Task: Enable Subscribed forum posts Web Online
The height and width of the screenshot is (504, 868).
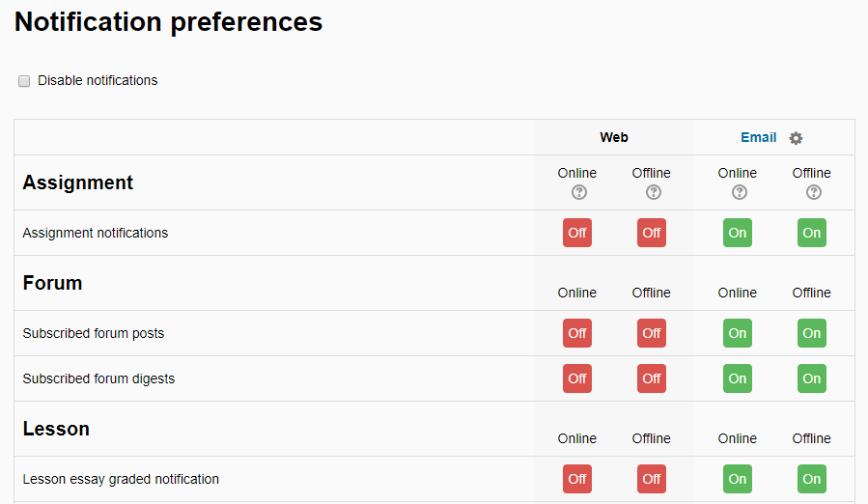Action: (x=577, y=333)
